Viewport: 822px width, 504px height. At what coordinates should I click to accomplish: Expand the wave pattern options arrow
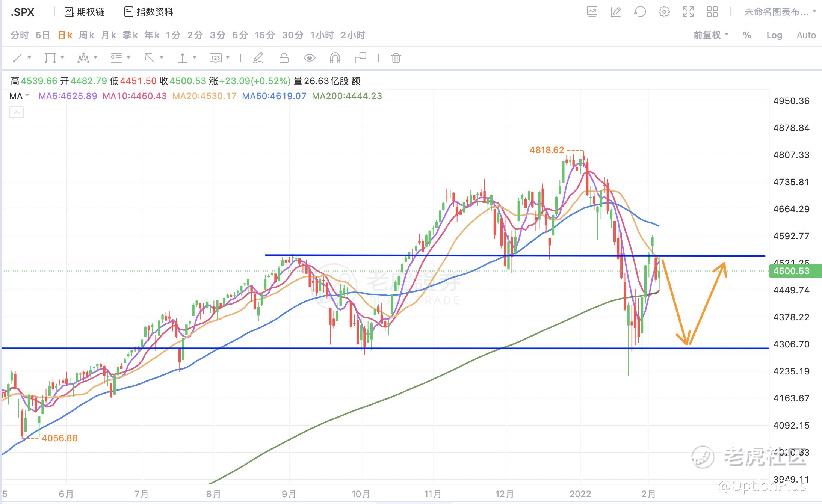pos(95,58)
